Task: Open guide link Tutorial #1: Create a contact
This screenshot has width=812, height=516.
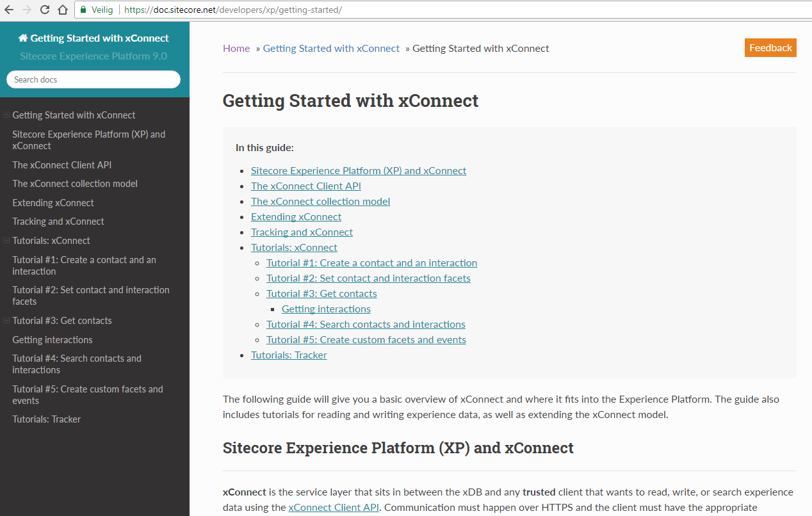Action: [372, 262]
